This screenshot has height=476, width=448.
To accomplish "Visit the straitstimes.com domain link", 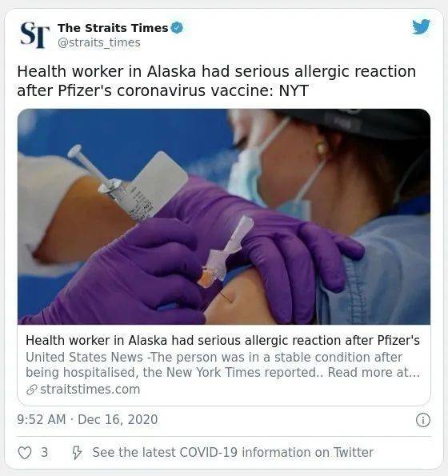I will click(90, 390).
